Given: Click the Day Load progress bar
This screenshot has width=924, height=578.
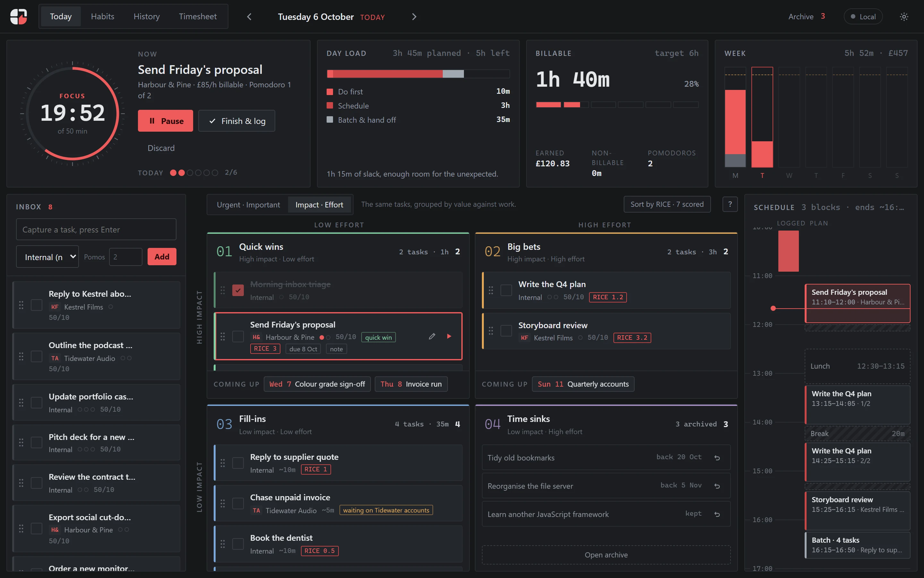Looking at the screenshot, I should coord(418,74).
